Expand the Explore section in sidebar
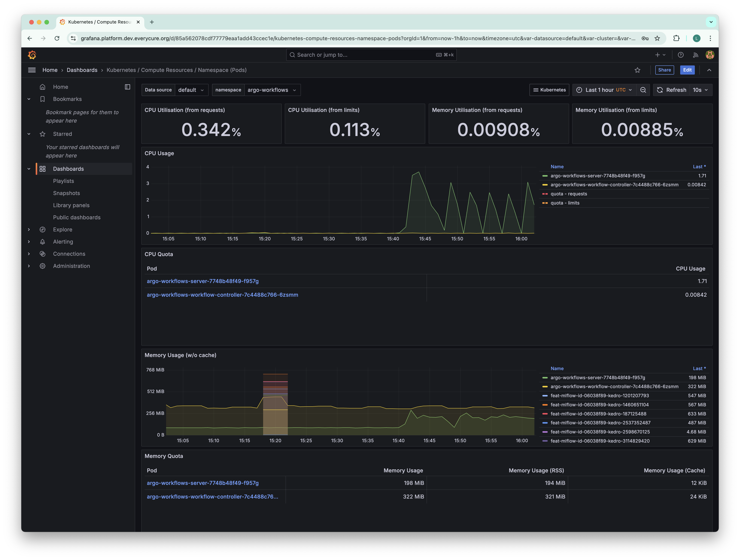The height and width of the screenshot is (560, 740). pos(29,230)
